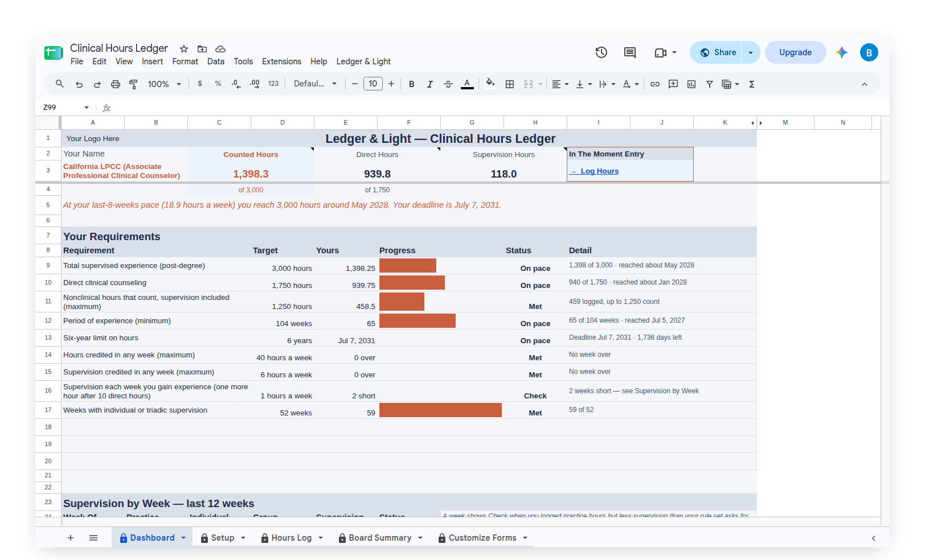Viewport: 925px width, 560px height.
Task: Open the borders tool
Action: [x=510, y=84]
